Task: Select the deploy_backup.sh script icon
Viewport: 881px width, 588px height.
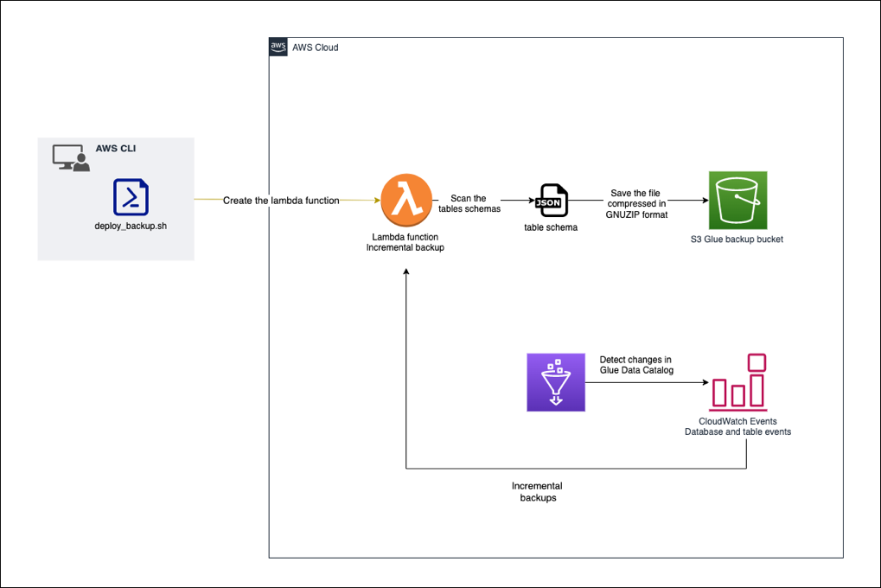Action: [131, 197]
